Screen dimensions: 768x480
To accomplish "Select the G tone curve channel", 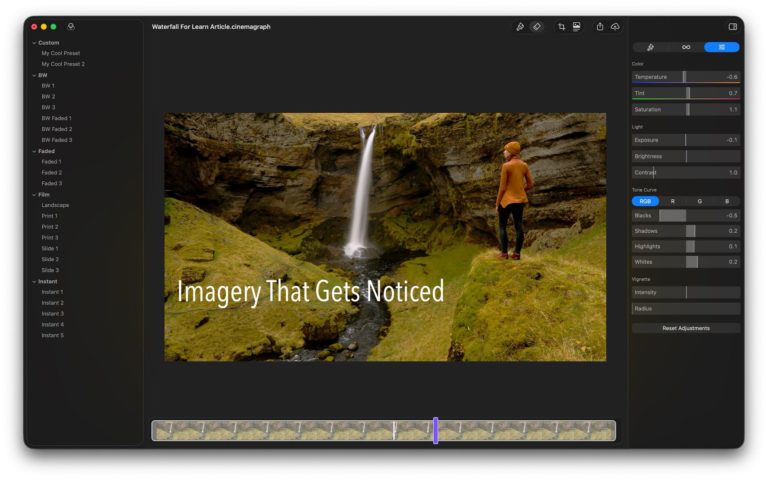I will click(699, 201).
